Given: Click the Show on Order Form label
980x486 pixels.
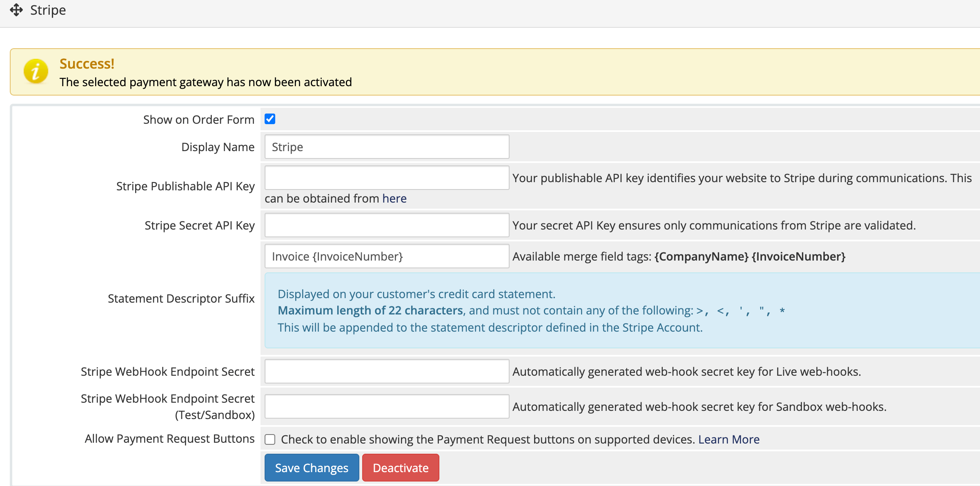Looking at the screenshot, I should [x=199, y=120].
